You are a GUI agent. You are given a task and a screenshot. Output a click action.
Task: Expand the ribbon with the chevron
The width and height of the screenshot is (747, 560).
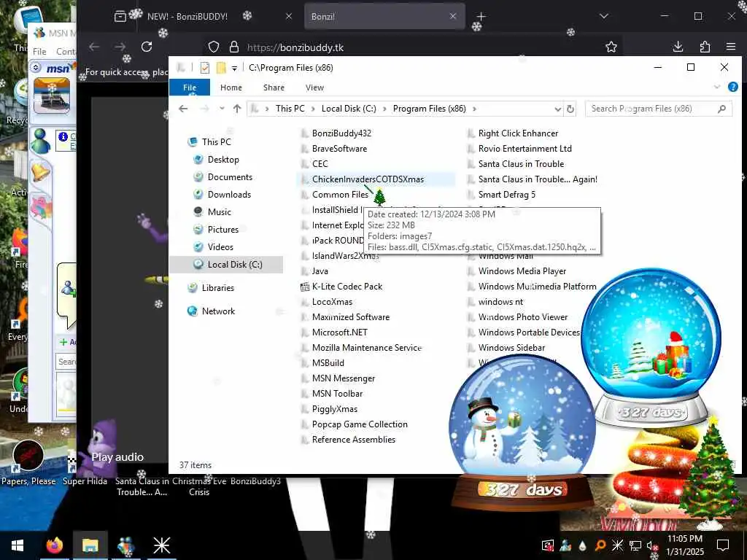(717, 87)
